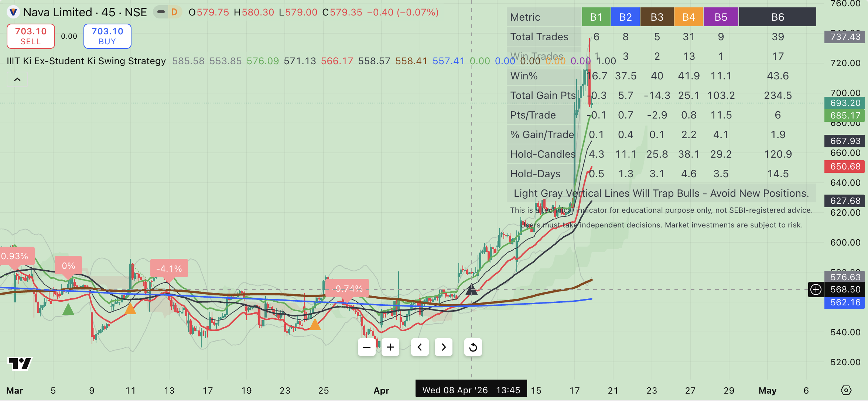868x401 pixels.
Task: Select the IIIT Ki Ex-Student Ki Swing Strategy legend
Action: [x=86, y=61]
